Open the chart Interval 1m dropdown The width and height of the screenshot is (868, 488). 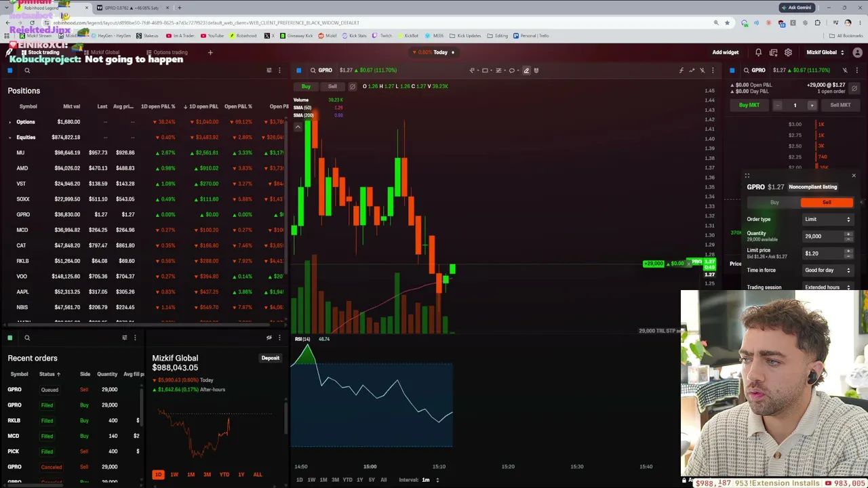(x=430, y=480)
